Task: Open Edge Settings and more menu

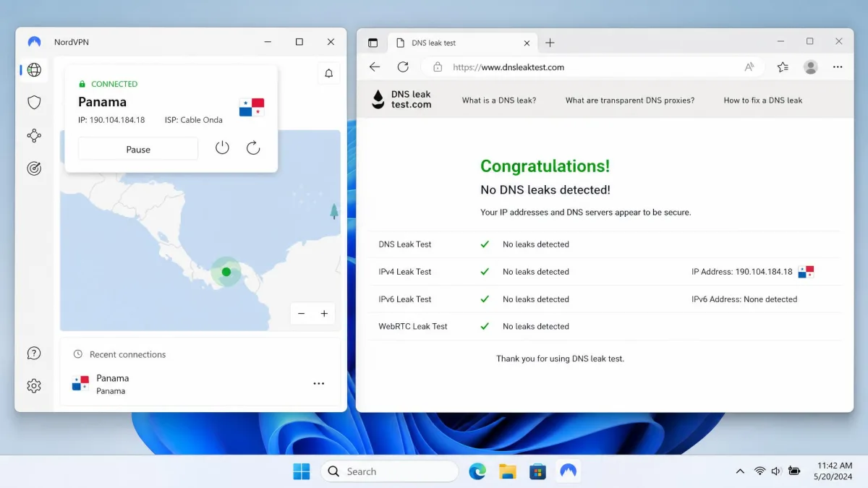Action: (838, 67)
